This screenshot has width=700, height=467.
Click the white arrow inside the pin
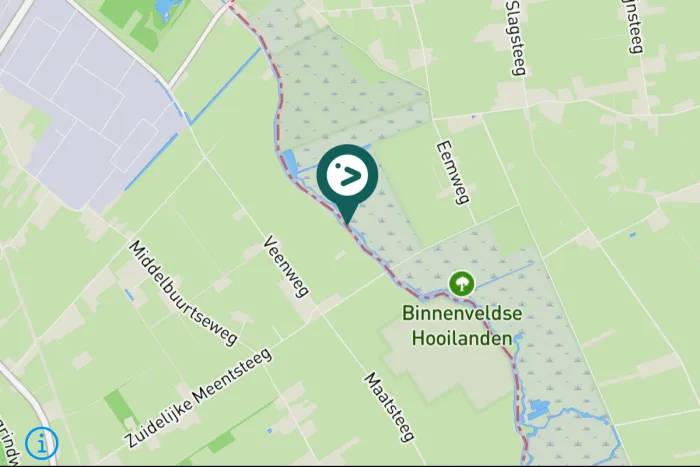pos(347,175)
